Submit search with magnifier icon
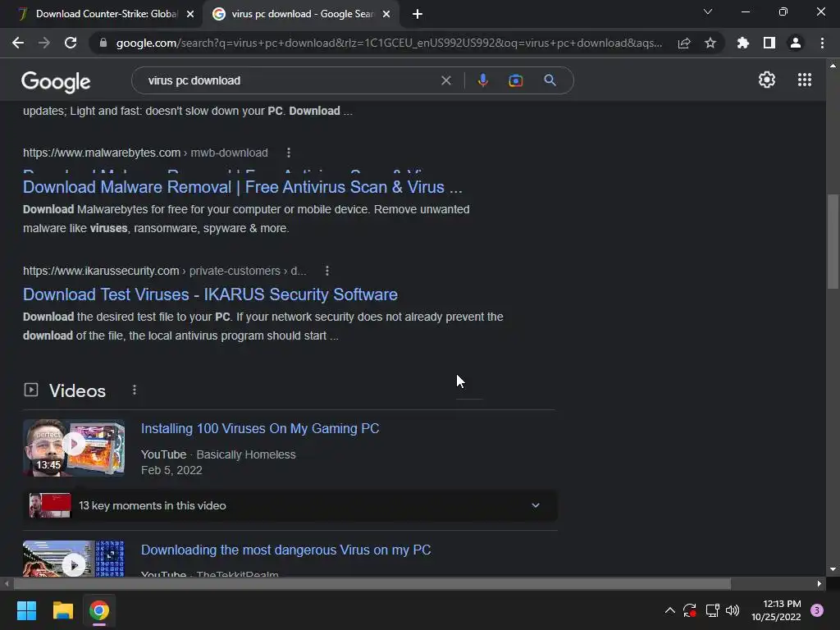Image resolution: width=840 pixels, height=630 pixels. [550, 80]
